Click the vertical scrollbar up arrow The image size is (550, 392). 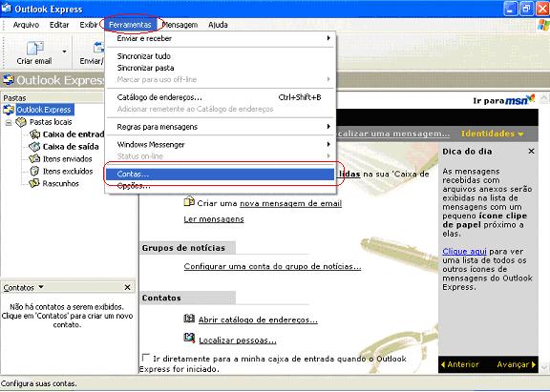[544, 98]
